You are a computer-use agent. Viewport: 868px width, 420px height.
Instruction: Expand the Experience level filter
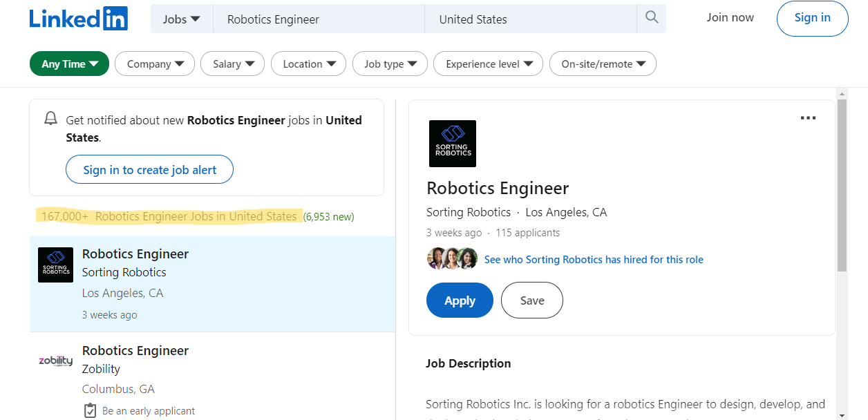point(488,64)
